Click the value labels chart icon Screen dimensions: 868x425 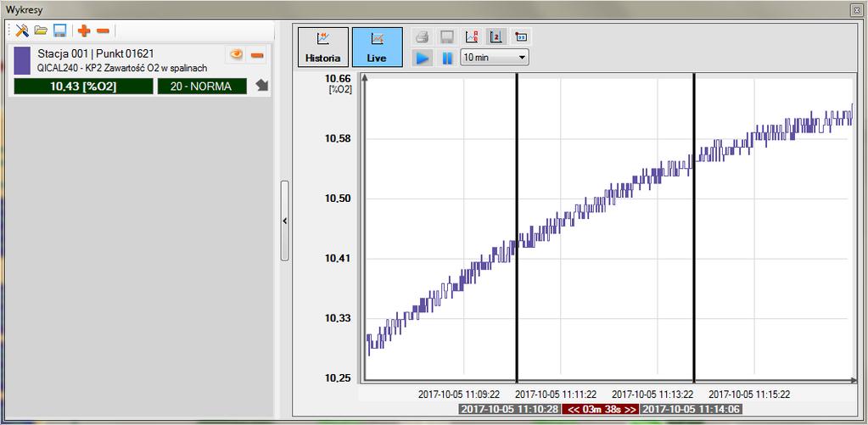click(x=520, y=37)
